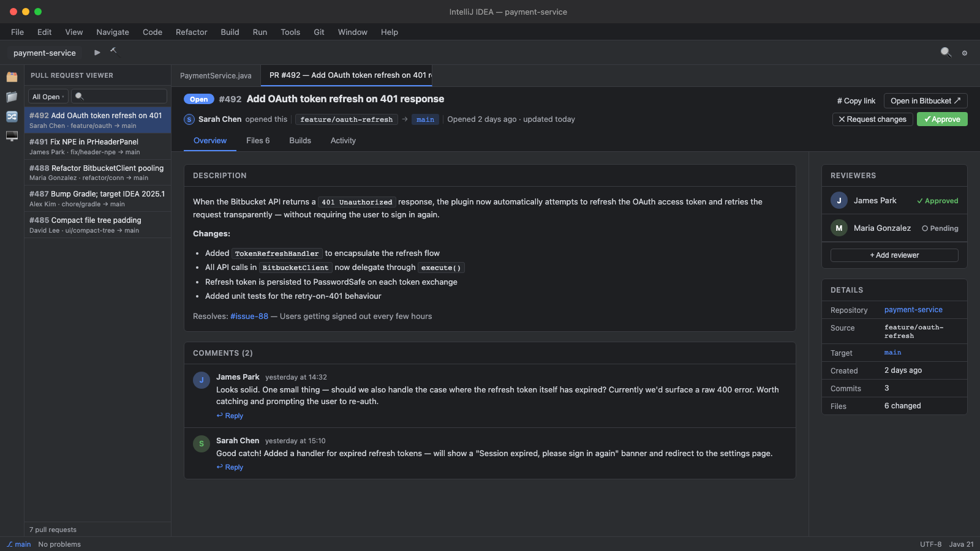
Task: Click the Open status badge for PR #492
Action: (198, 99)
